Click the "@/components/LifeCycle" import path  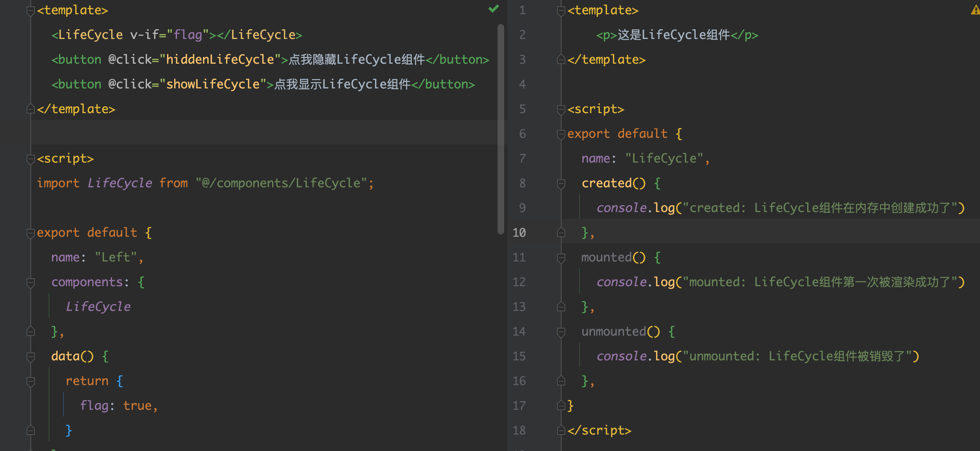281,183
